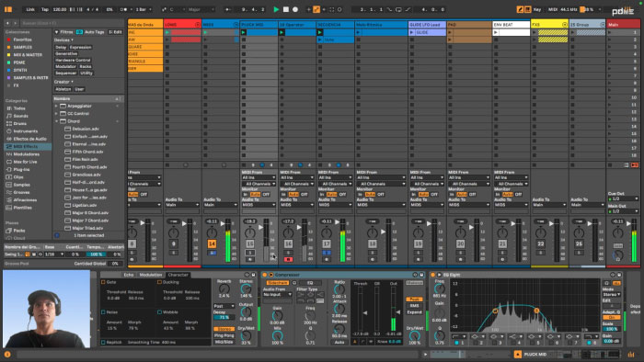Enable the Echo Wobble checkbox

click(x=159, y=312)
